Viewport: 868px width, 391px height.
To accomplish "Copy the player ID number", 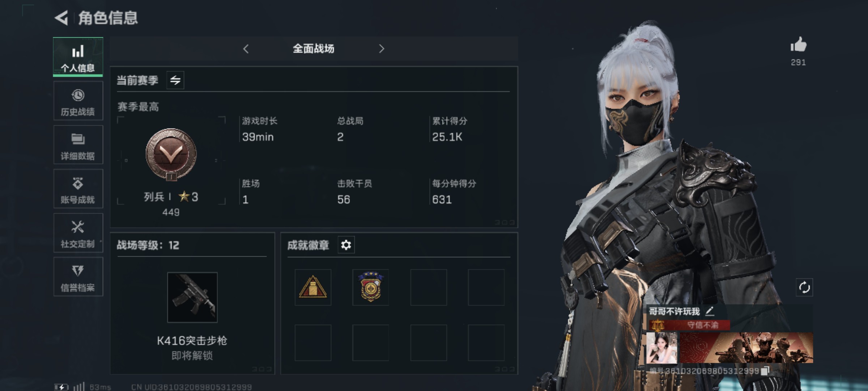I will [x=765, y=371].
